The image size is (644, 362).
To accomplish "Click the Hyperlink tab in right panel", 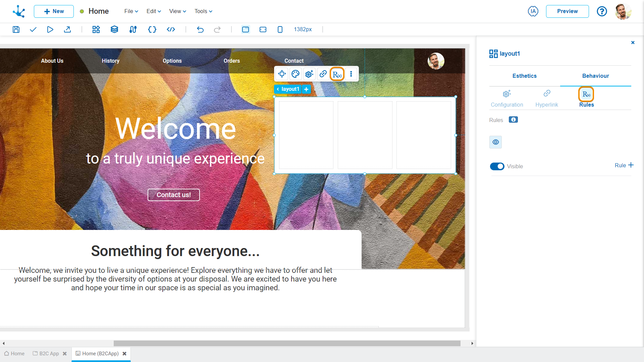I will 547,97.
